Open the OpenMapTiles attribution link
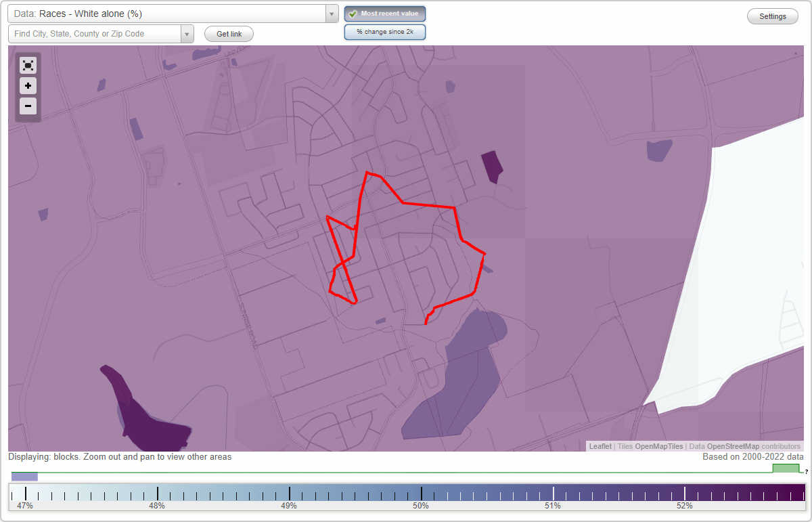 pyautogui.click(x=659, y=446)
